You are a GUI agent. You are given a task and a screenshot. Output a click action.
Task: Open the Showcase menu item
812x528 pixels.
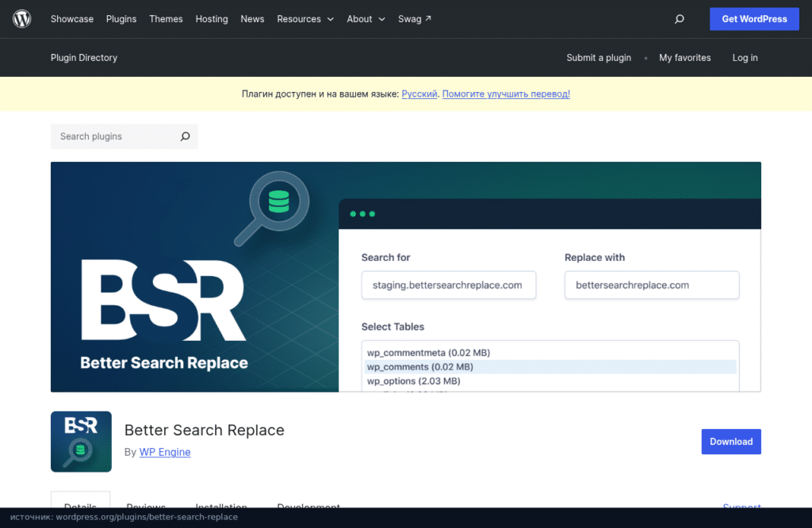pos(72,19)
